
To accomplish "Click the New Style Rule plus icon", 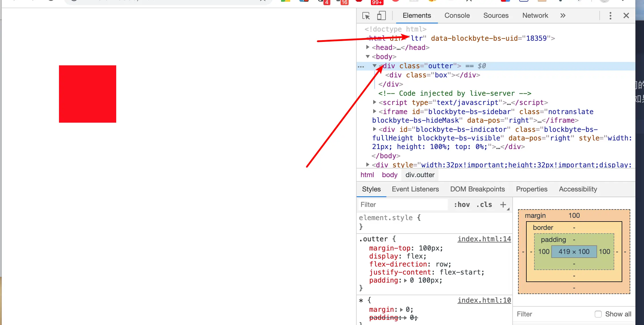I will pyautogui.click(x=503, y=205).
